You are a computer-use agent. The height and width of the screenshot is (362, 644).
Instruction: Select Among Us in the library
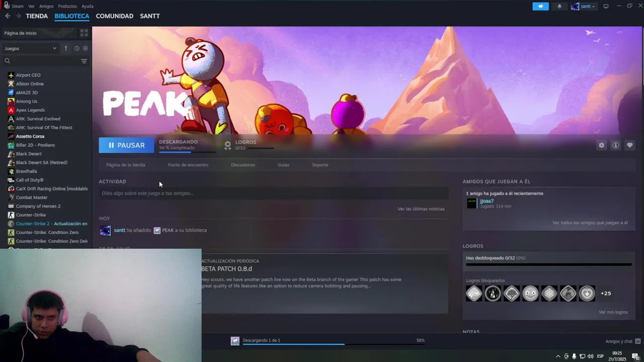(26, 101)
